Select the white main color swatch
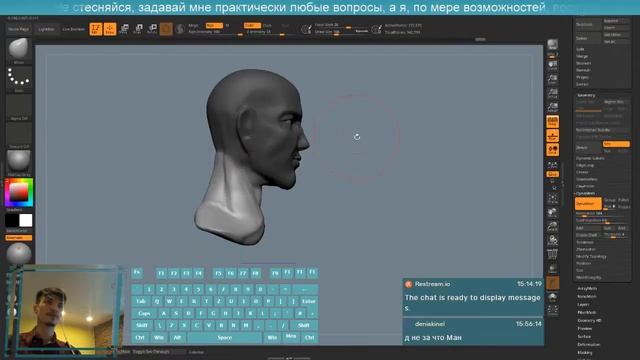The height and width of the screenshot is (360, 640). point(26,220)
